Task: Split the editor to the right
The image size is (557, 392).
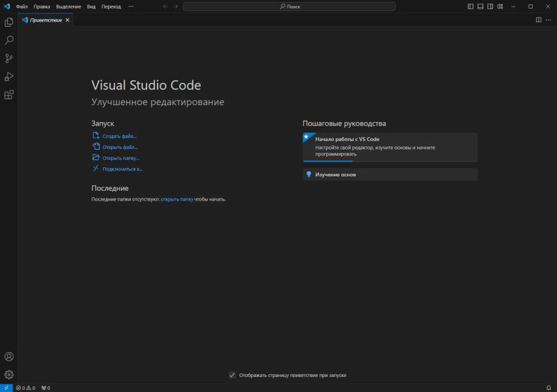Action: 539,20
